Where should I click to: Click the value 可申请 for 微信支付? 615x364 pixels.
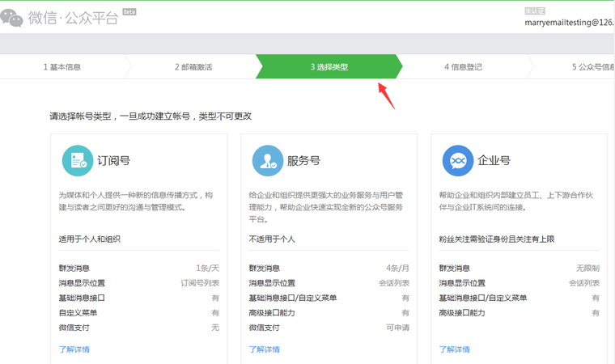point(397,328)
